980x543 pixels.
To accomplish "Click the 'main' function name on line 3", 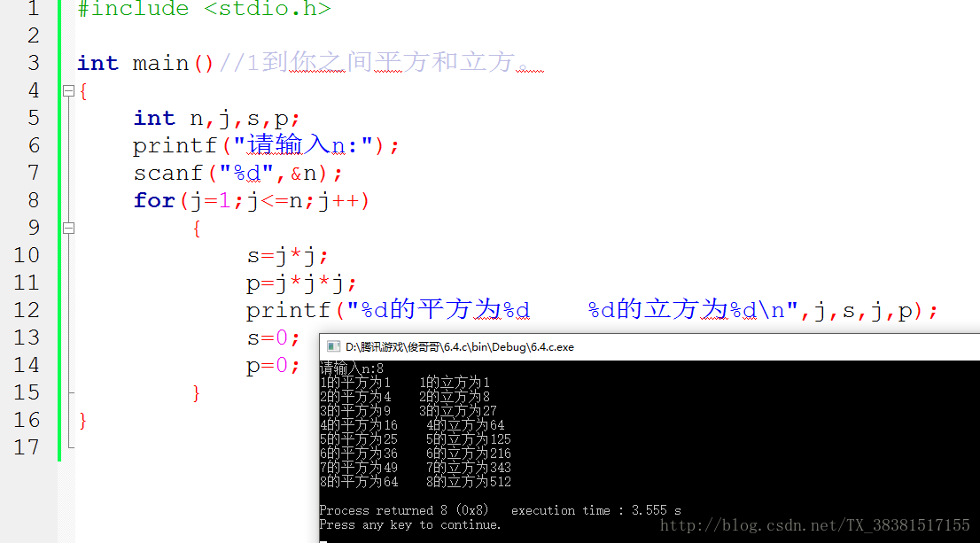I will point(160,64).
